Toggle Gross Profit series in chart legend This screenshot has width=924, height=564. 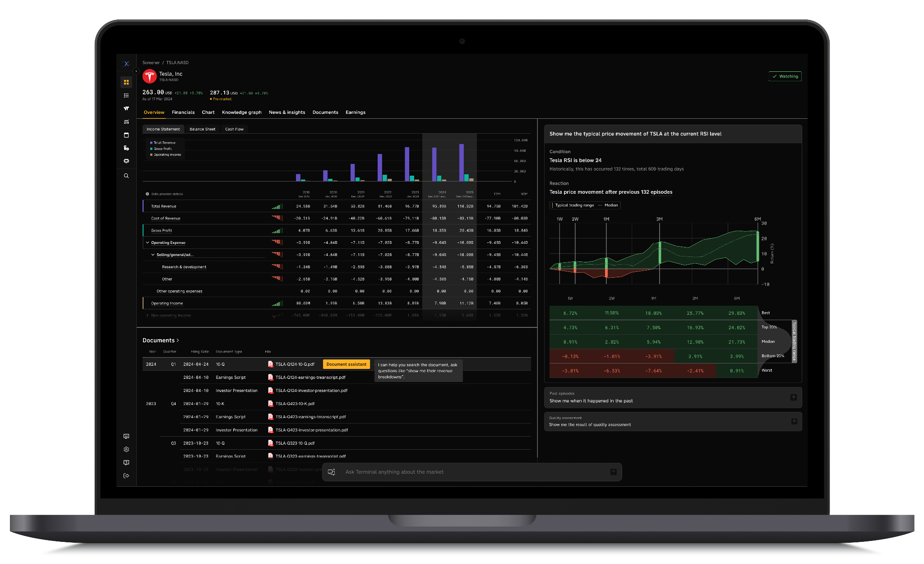(161, 149)
